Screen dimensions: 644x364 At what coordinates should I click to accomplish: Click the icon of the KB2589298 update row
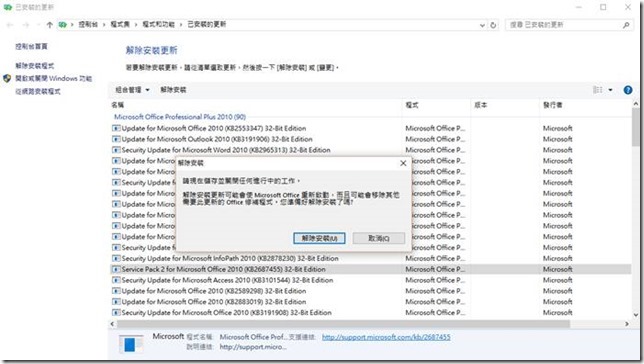pos(116,291)
